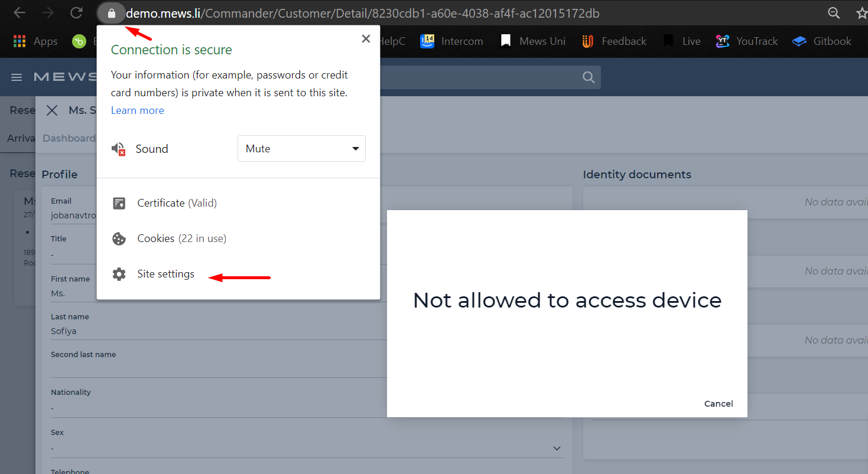The height and width of the screenshot is (474, 868).
Task: Click the Learn more link
Action: coord(137,110)
